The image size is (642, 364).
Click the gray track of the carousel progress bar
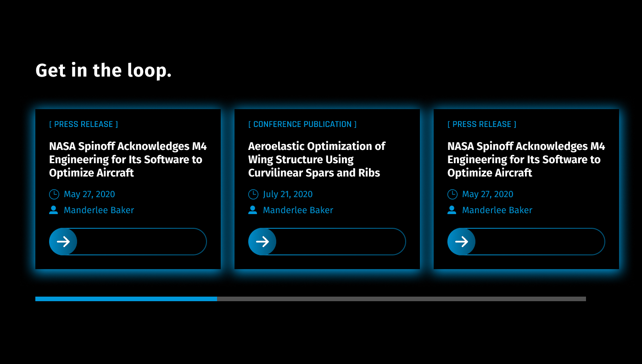pyautogui.click(x=402, y=299)
